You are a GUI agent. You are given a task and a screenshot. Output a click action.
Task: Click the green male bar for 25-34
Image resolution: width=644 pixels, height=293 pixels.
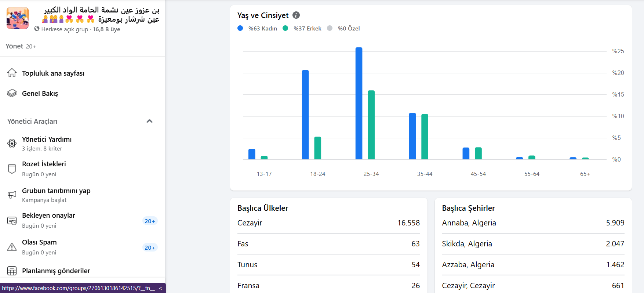tap(371, 125)
